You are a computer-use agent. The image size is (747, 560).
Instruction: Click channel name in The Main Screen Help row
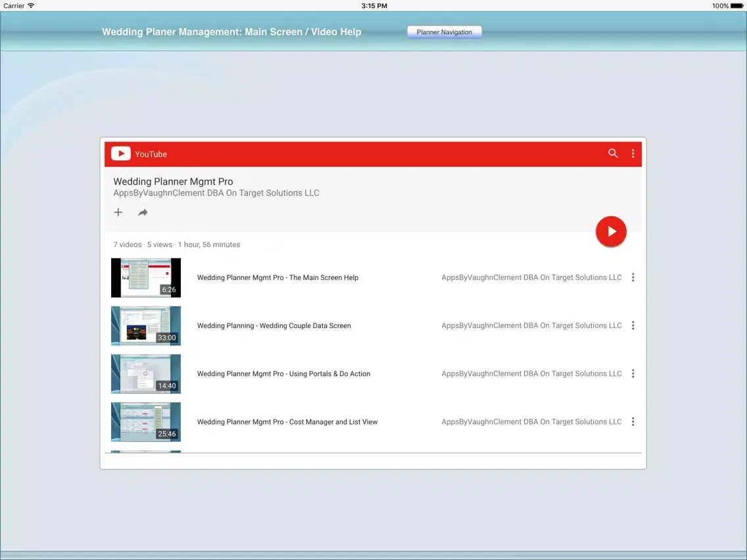click(532, 277)
